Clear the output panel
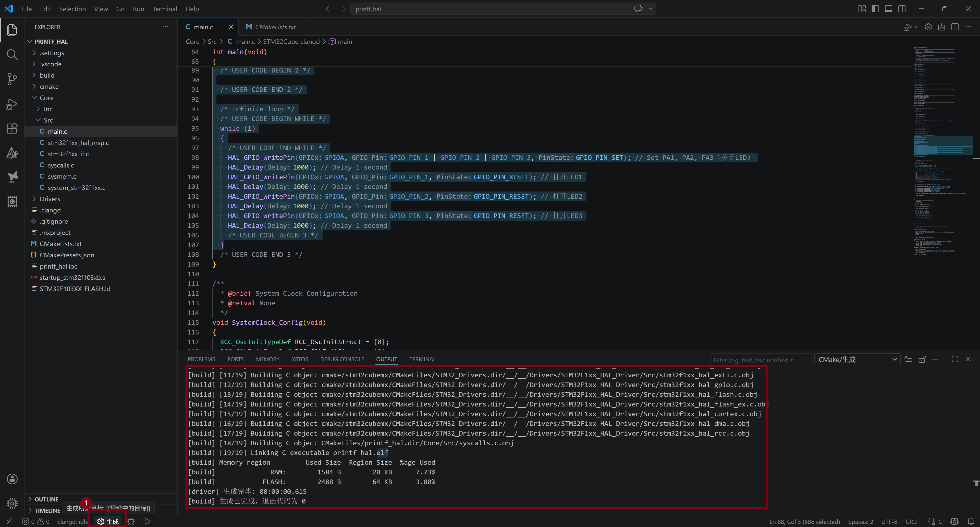Viewport: 980px width, 527px height. 908,359
